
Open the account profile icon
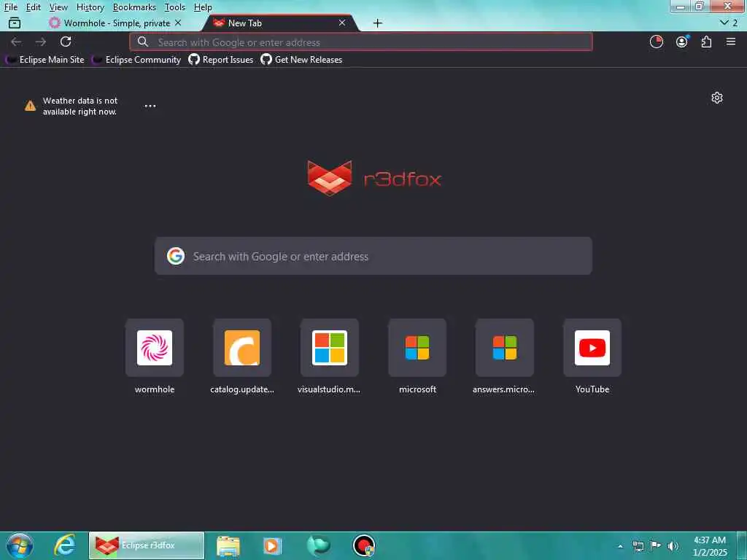[x=682, y=42]
